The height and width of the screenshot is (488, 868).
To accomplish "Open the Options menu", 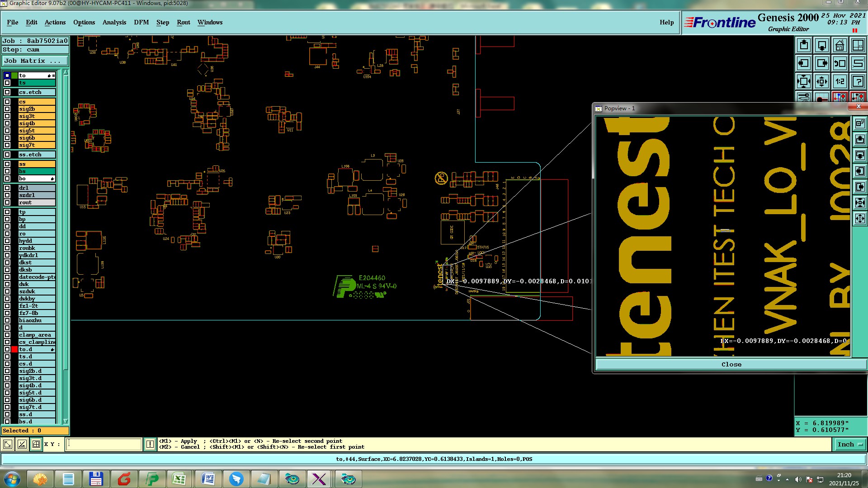I will (84, 22).
